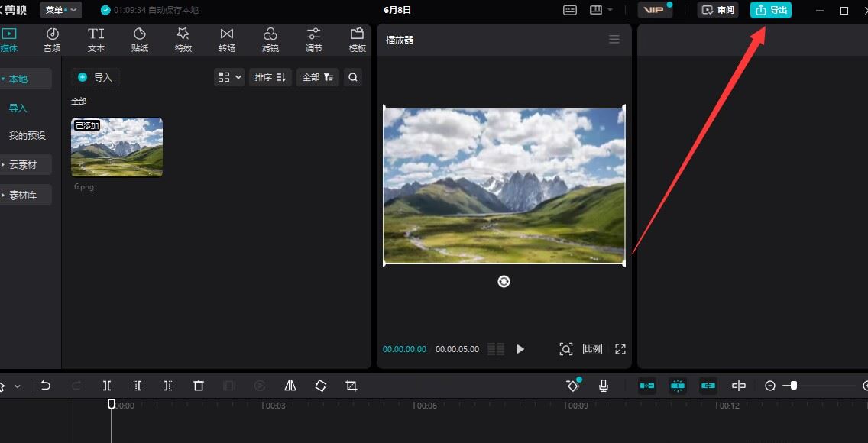Toggle clip linkage
The height and width of the screenshot is (443, 868).
point(708,386)
